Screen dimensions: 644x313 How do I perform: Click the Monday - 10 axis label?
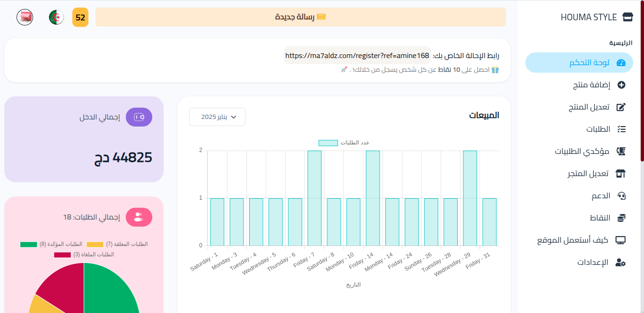click(x=341, y=262)
